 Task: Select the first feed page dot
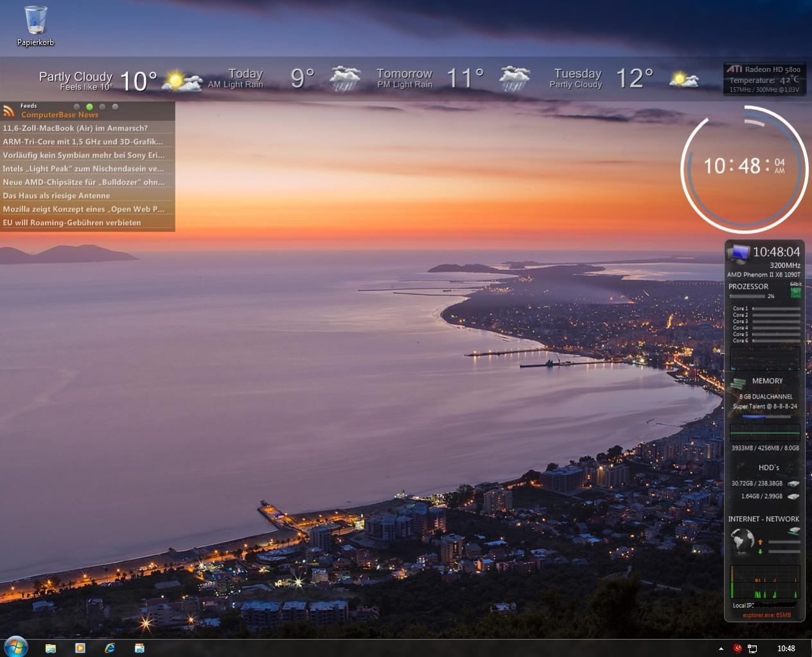point(77,107)
